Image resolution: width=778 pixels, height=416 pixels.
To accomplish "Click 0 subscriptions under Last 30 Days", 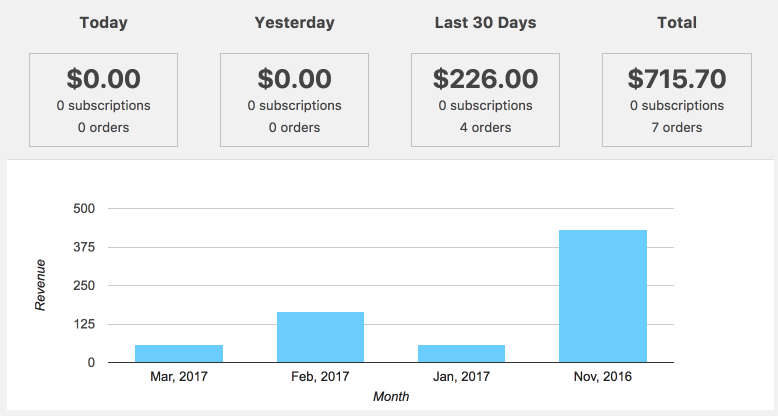I will [485, 106].
